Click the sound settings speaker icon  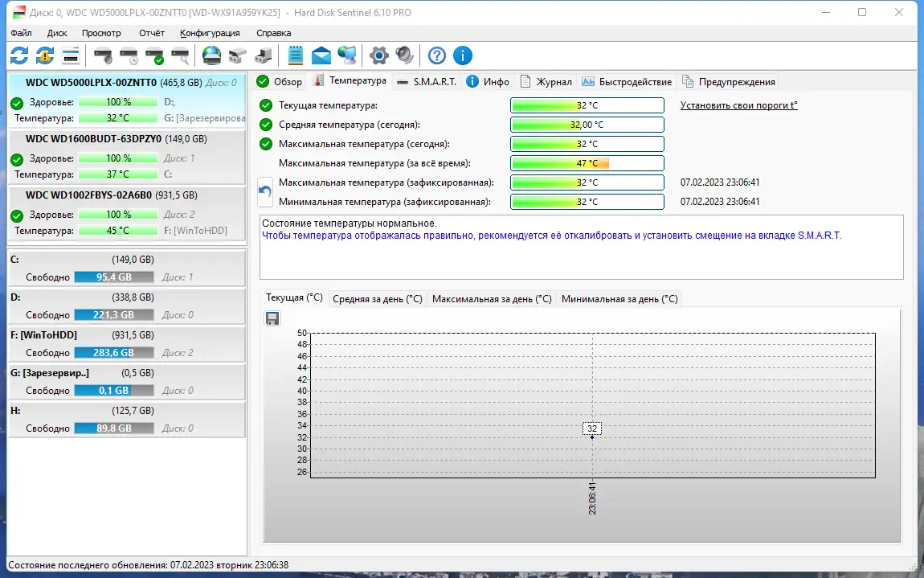point(404,55)
